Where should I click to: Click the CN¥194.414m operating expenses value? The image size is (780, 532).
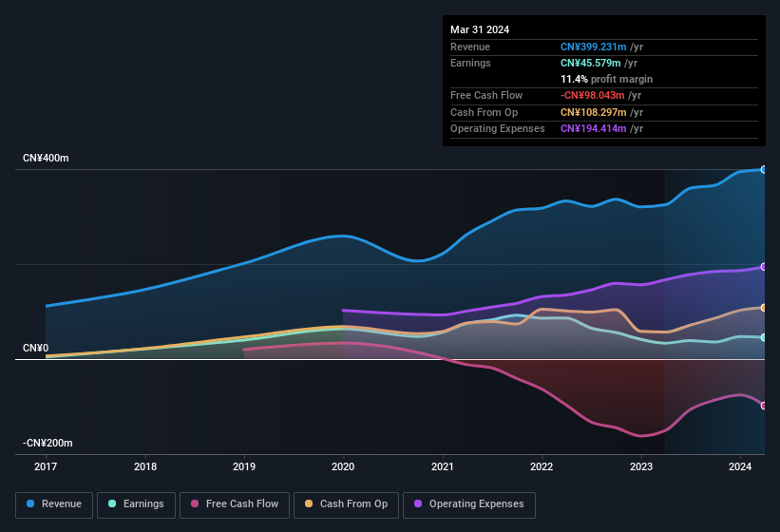coord(594,128)
